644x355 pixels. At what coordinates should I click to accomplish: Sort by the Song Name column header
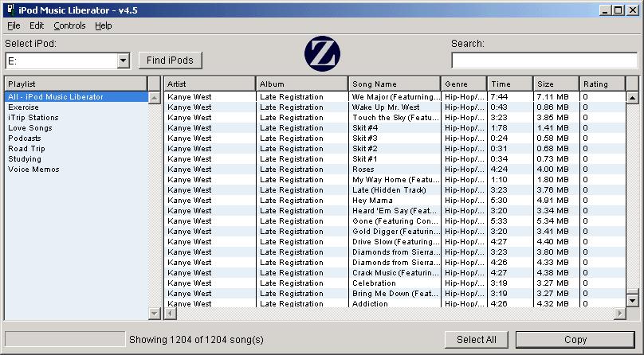(395, 84)
